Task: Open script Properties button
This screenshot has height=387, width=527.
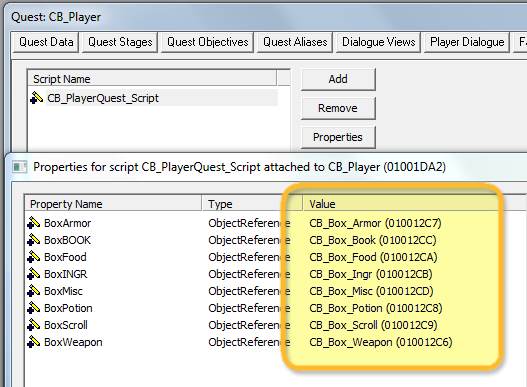Action: (338, 137)
